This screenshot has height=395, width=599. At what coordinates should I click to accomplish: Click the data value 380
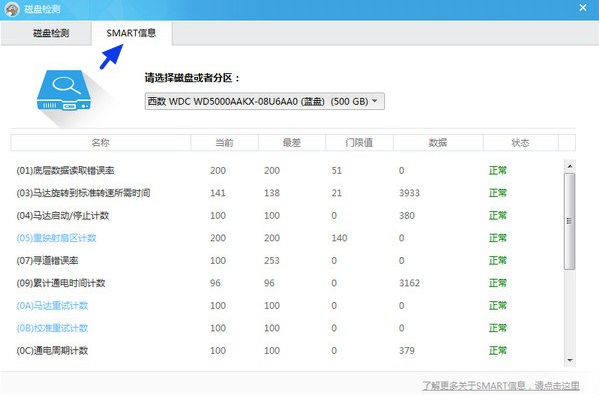point(407,215)
